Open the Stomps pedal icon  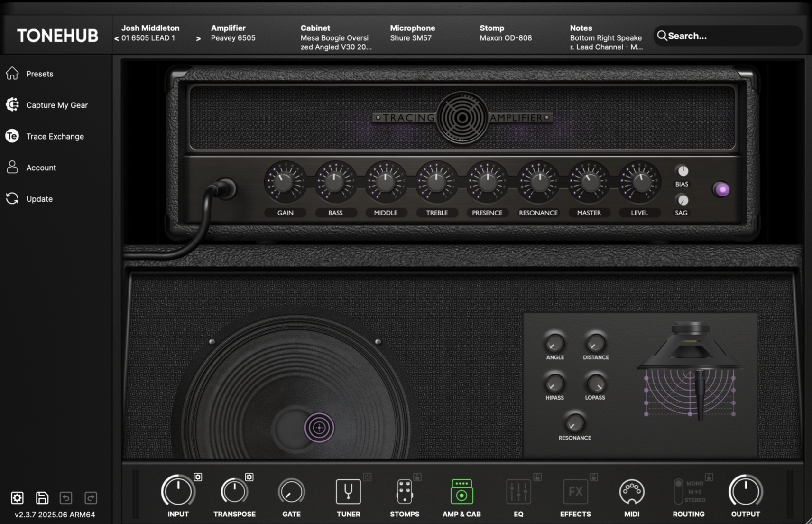[x=405, y=491]
